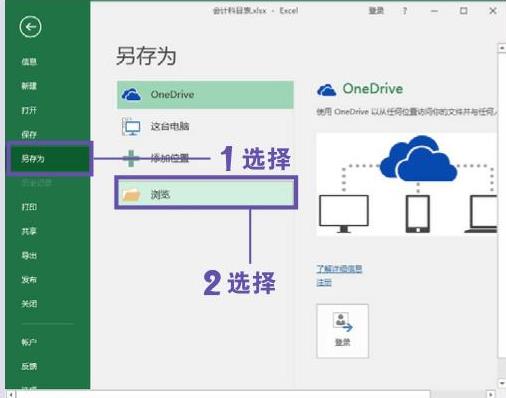Minimize the Excel window
The width and height of the screenshot is (506, 398).
click(434, 11)
